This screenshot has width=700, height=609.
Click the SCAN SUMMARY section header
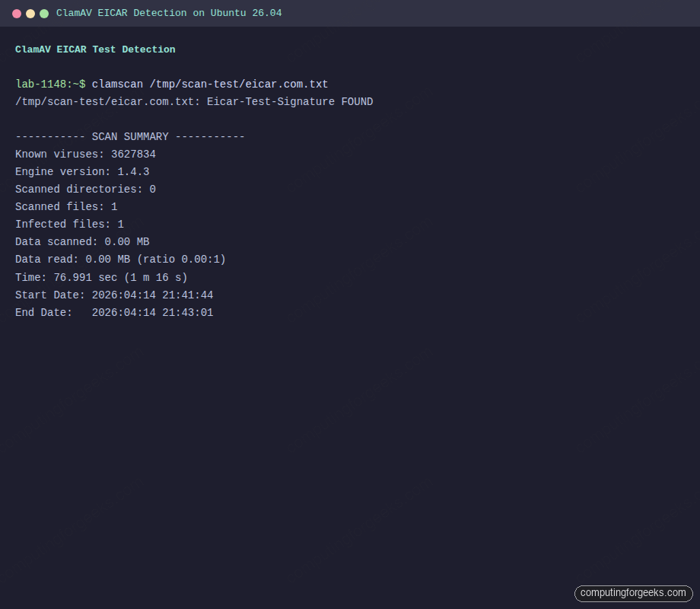pyautogui.click(x=129, y=136)
